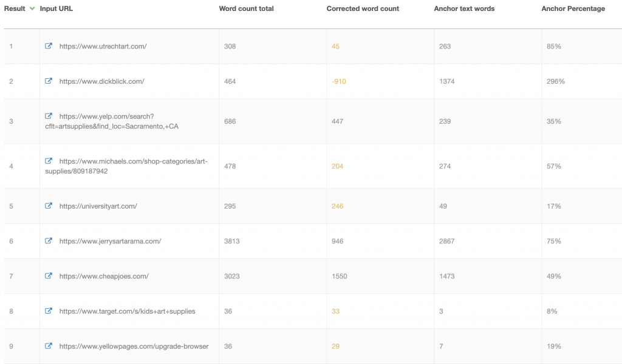Screen dimensions: 622x364
Task: Open external link icon for target.com row
Action: coord(49,311)
